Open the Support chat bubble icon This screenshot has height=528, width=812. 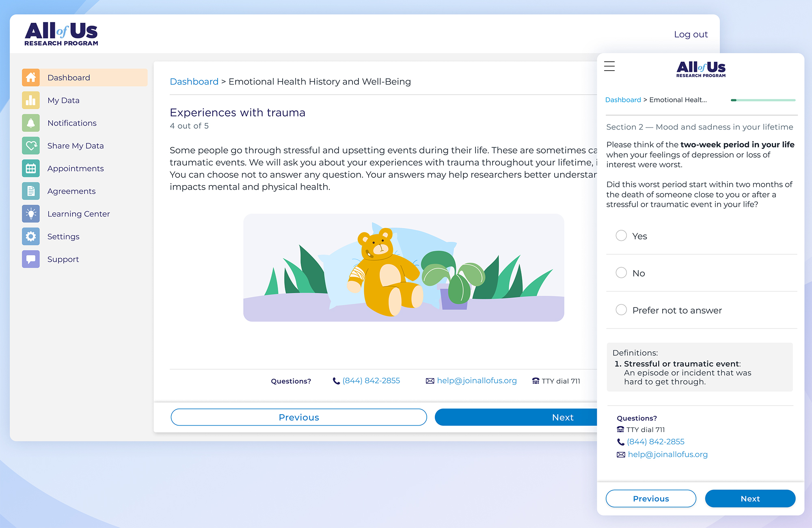click(x=31, y=259)
